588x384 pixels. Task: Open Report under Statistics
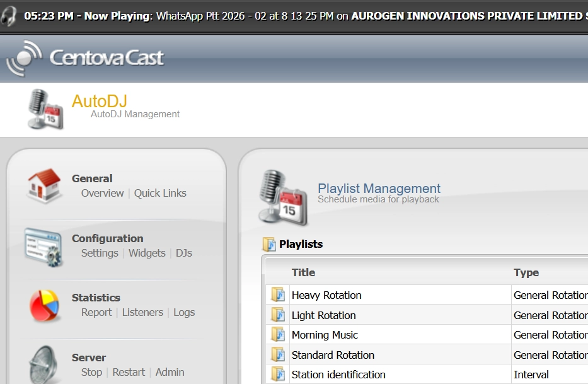pyautogui.click(x=96, y=312)
